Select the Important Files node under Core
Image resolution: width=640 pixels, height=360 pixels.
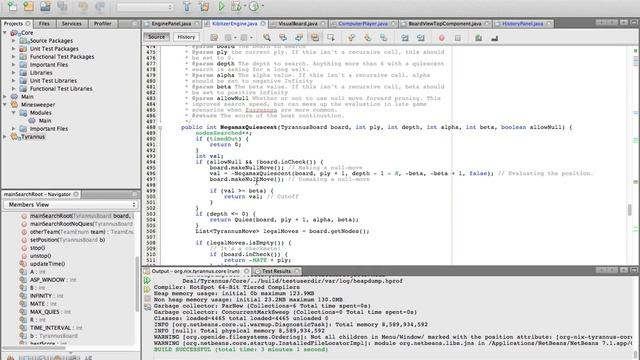coord(49,64)
